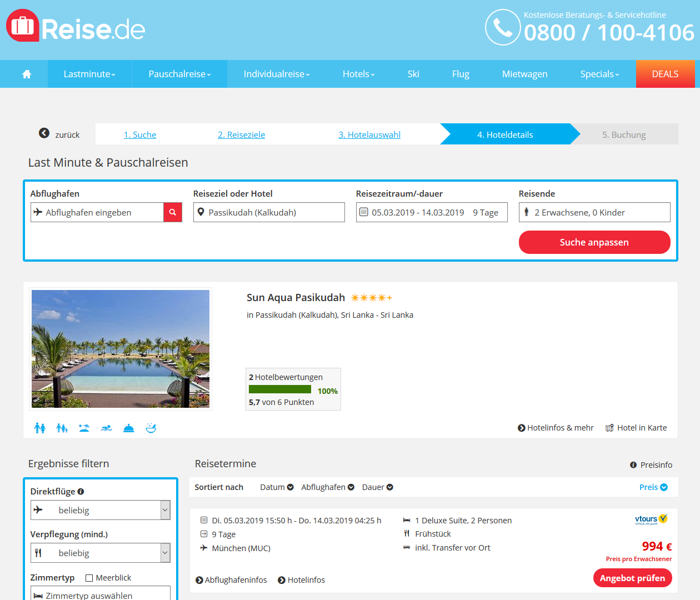700x600 pixels.
Task: Click the phone hotline icon
Action: tap(503, 27)
